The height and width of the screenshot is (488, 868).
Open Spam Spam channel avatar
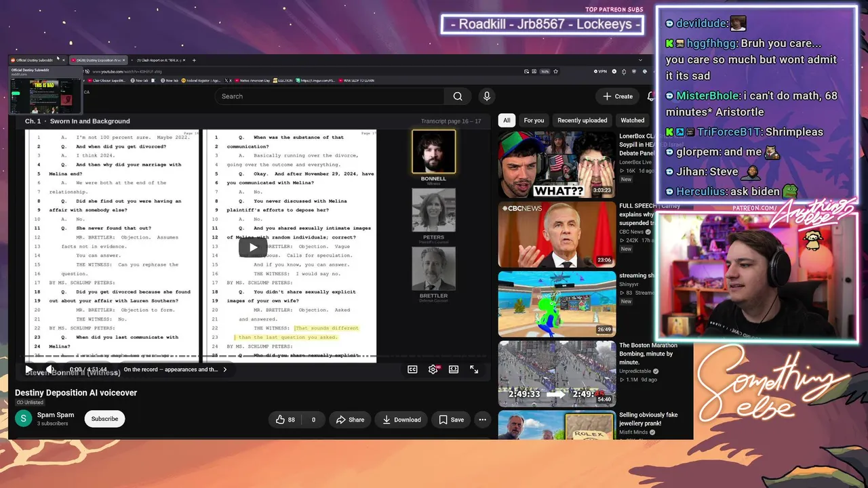(x=23, y=418)
